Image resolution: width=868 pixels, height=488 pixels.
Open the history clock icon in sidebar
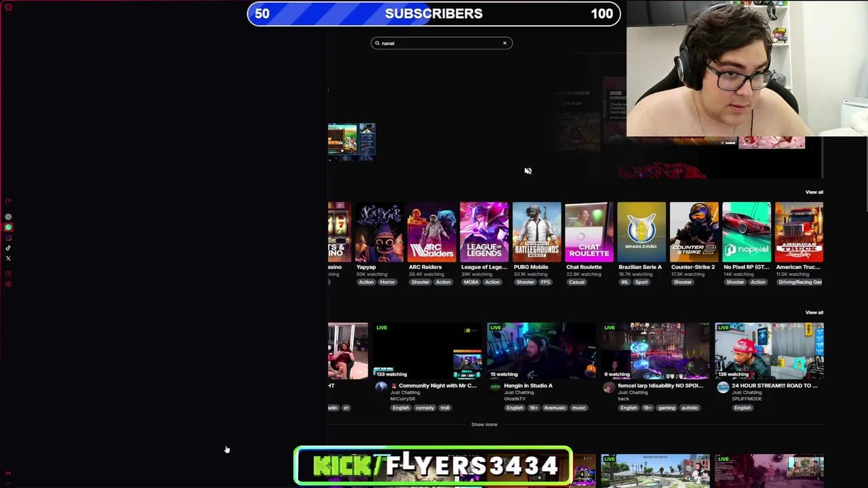(8, 274)
